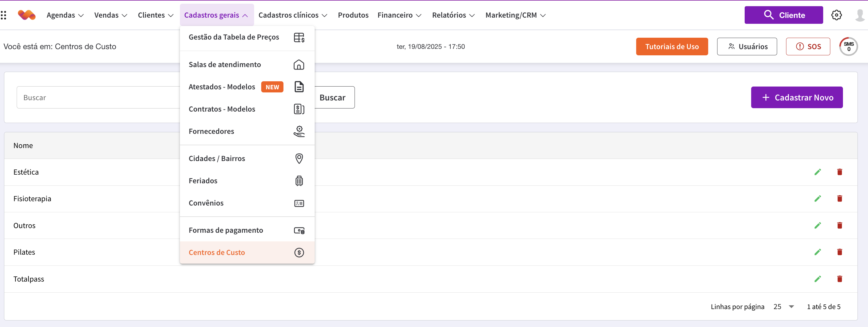
Task: Click the edit pencil for Estética
Action: click(x=817, y=172)
